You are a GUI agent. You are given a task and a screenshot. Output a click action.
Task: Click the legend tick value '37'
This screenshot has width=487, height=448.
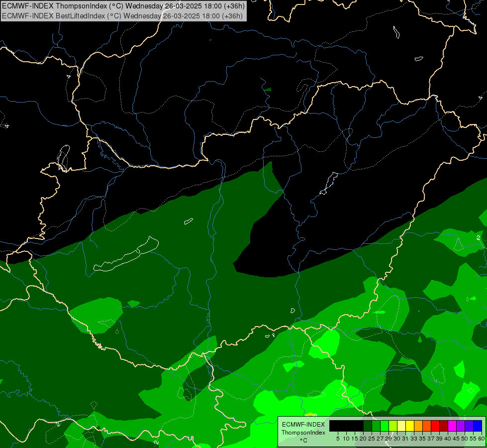tap(431, 439)
